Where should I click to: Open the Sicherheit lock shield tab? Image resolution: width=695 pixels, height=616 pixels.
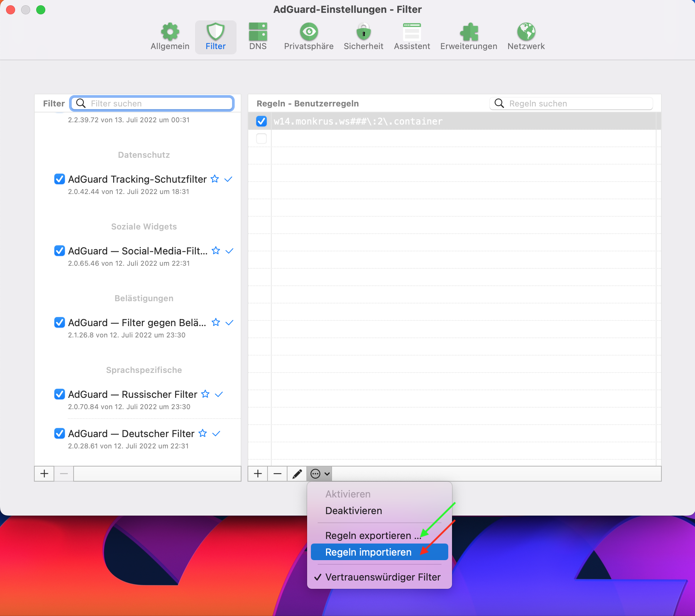tap(363, 37)
